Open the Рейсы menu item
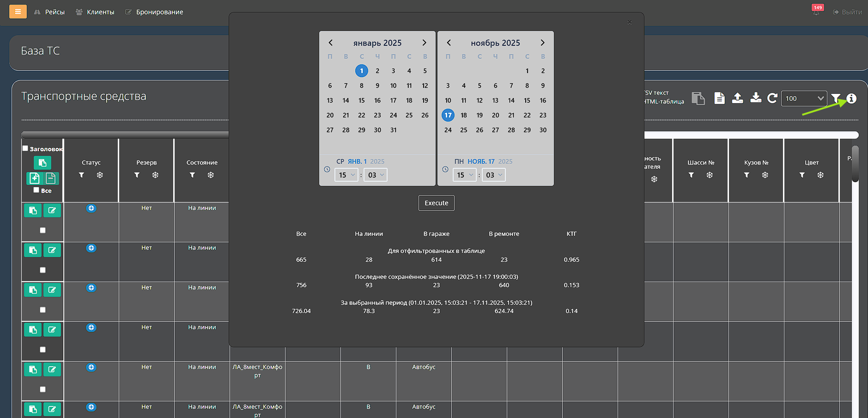Image resolution: width=868 pixels, height=418 pixels. click(49, 12)
